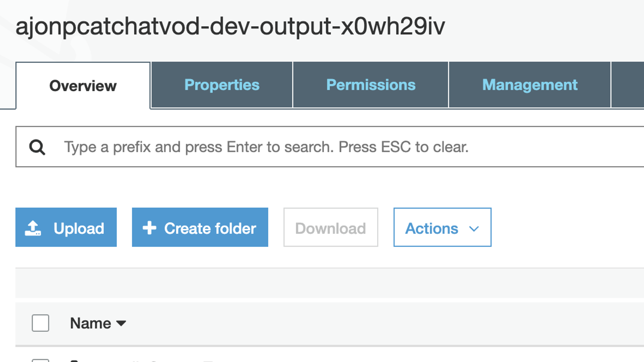Viewport: 644px width, 362px height.
Task: Select the Overview tab
Action: coord(83,86)
